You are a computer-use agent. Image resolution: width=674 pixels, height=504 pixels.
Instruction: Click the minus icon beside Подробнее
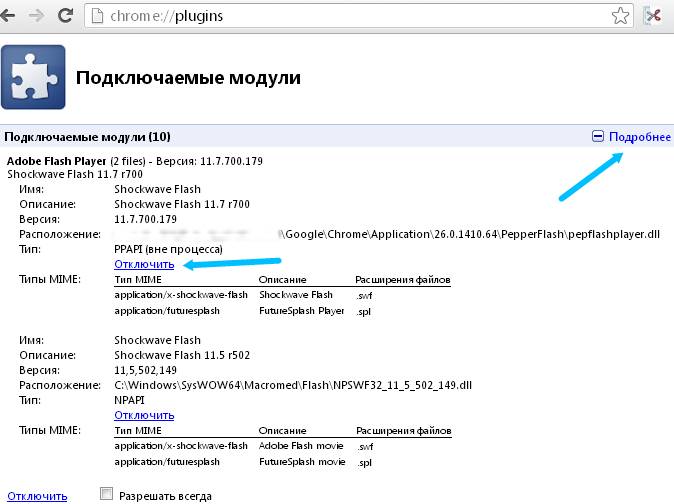[598, 136]
